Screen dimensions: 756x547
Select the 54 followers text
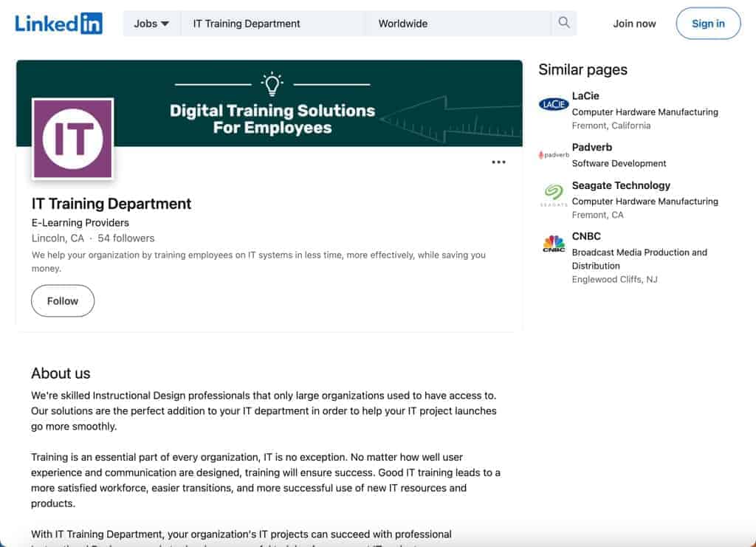pyautogui.click(x=127, y=238)
